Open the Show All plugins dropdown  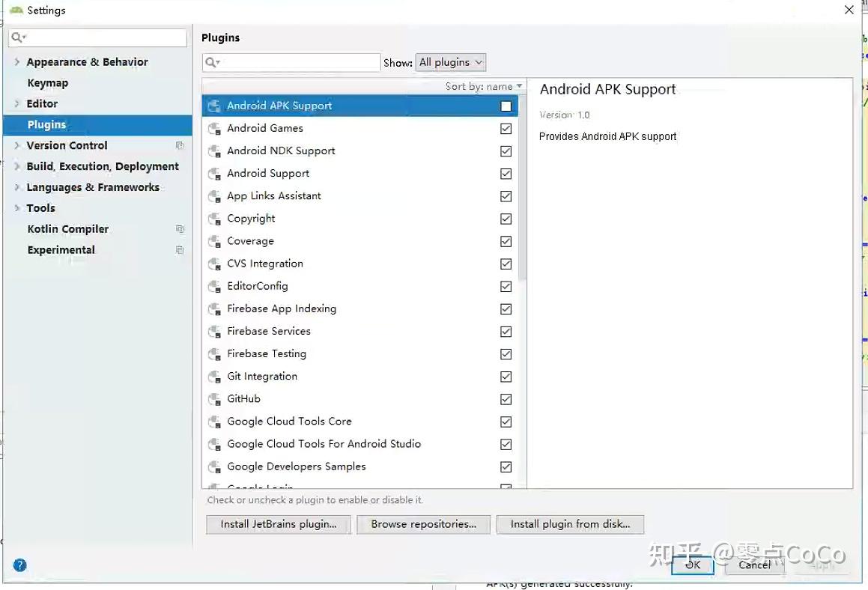451,63
